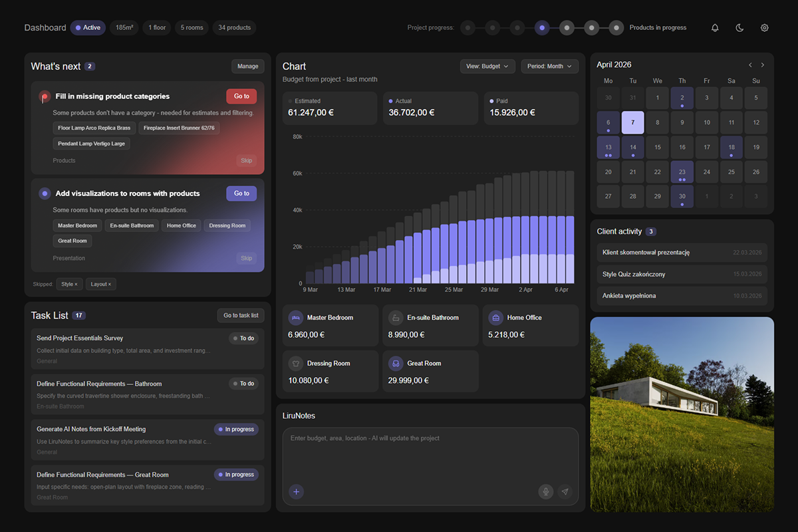This screenshot has height=532, width=798.
Task: Open the notifications bell
Action: pos(715,28)
